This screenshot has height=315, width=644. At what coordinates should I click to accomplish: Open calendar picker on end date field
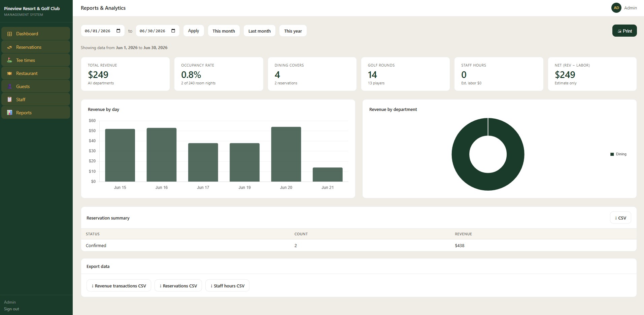point(173,31)
